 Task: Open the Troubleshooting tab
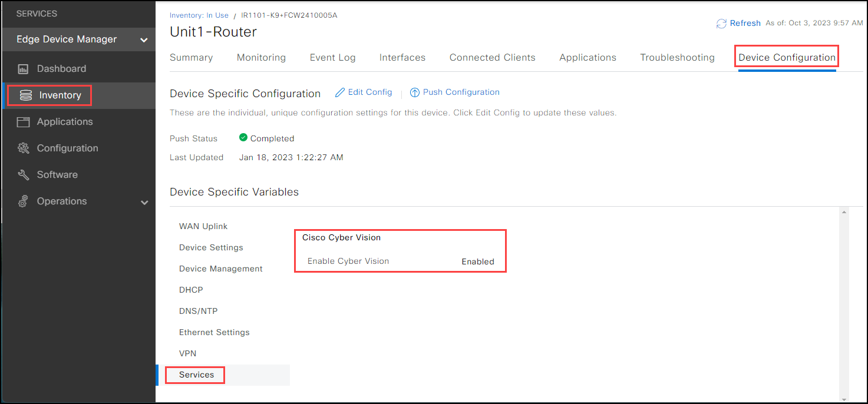[677, 58]
